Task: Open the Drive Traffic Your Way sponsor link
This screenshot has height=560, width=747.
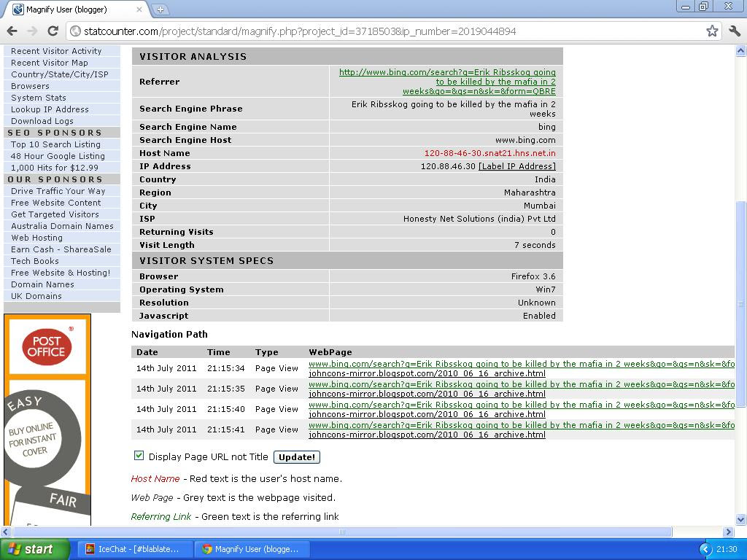Action: point(58,191)
